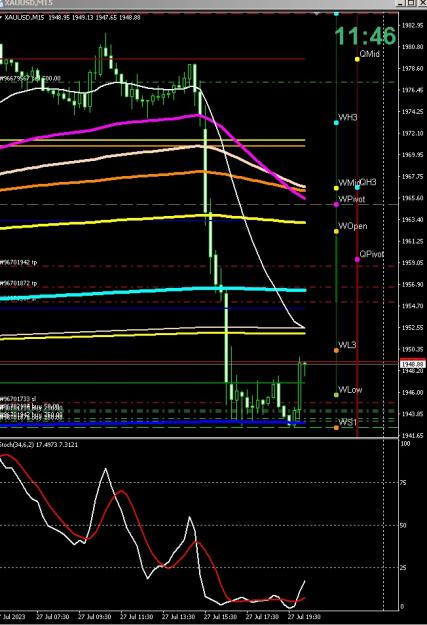Click the QMid level label

[x=370, y=53]
